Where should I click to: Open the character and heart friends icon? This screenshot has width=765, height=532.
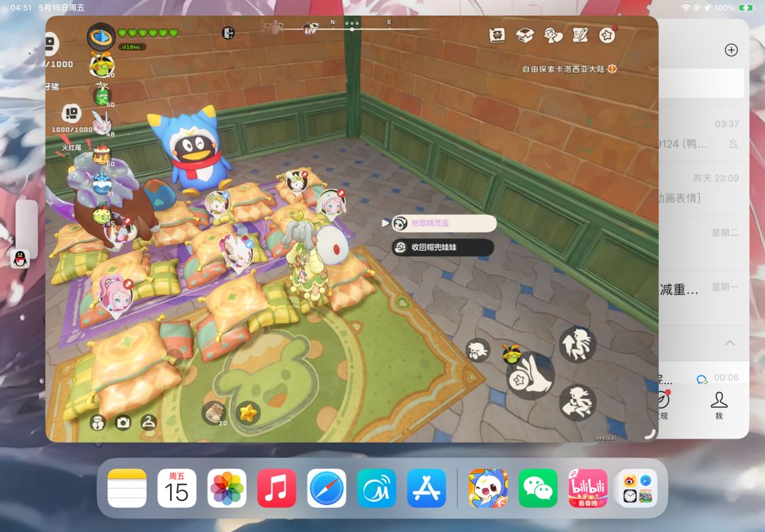[x=553, y=35]
